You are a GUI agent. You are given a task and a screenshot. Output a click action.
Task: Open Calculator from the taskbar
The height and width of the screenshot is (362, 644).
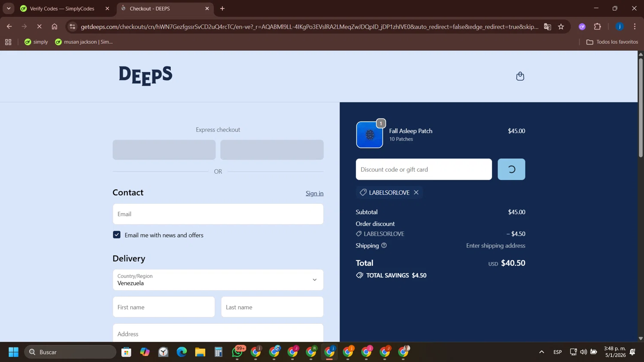(x=219, y=352)
